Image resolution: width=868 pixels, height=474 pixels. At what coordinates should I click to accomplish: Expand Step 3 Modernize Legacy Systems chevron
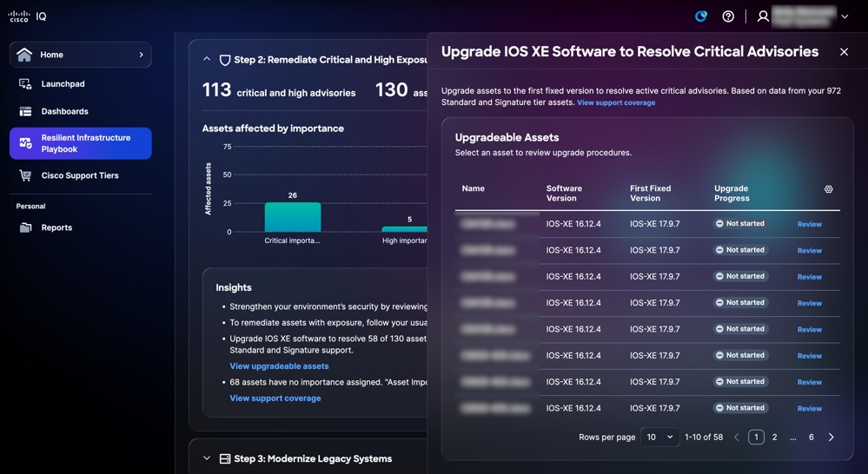(207, 458)
